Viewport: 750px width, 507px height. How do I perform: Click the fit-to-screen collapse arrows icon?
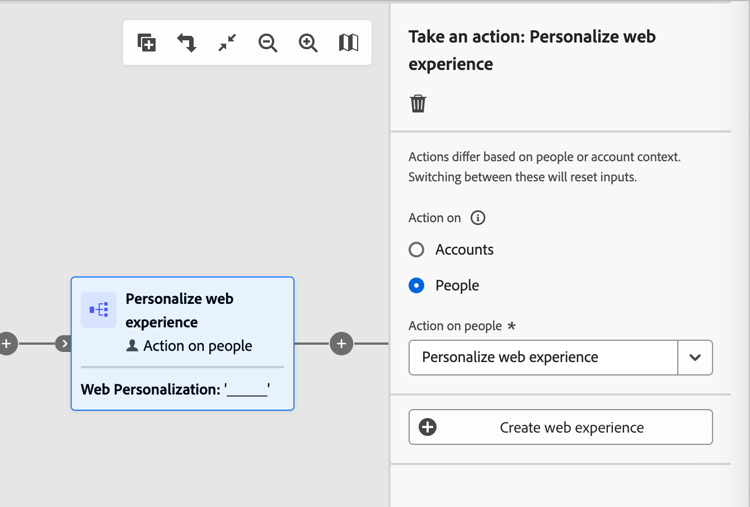pyautogui.click(x=227, y=43)
